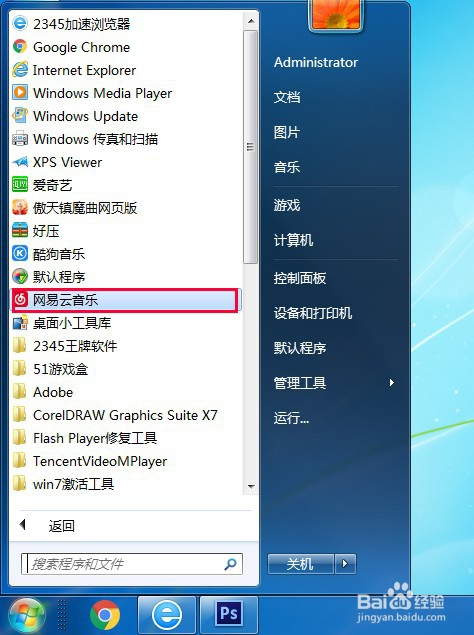Open the 傲天镇魔曲网页版 game icon
474x635 pixels.
click(x=20, y=208)
